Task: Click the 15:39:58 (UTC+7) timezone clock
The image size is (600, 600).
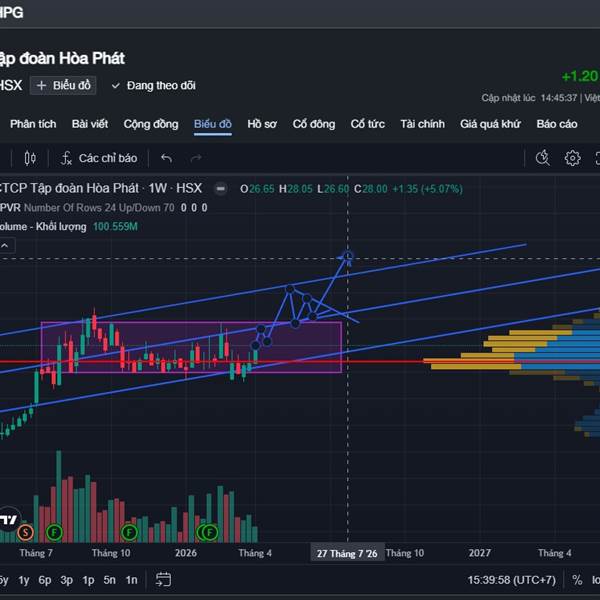Action: click(512, 580)
